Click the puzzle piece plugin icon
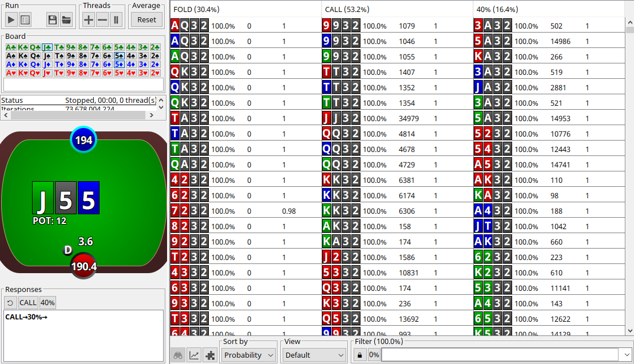Screen dimensions: 634x364 click(210, 355)
